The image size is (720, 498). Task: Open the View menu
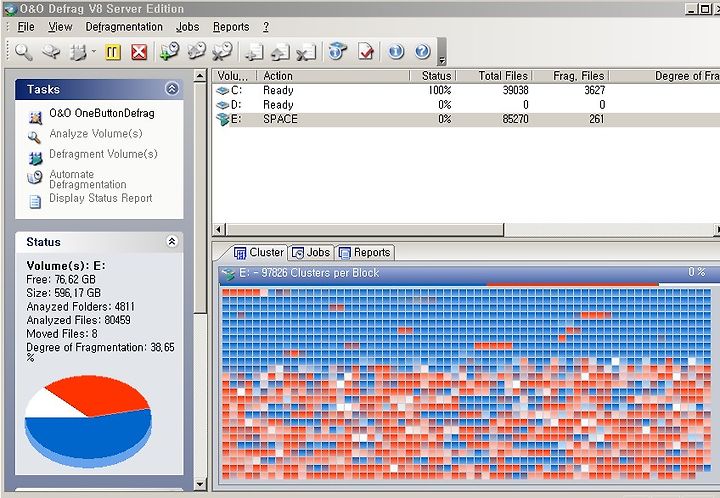pyautogui.click(x=60, y=27)
